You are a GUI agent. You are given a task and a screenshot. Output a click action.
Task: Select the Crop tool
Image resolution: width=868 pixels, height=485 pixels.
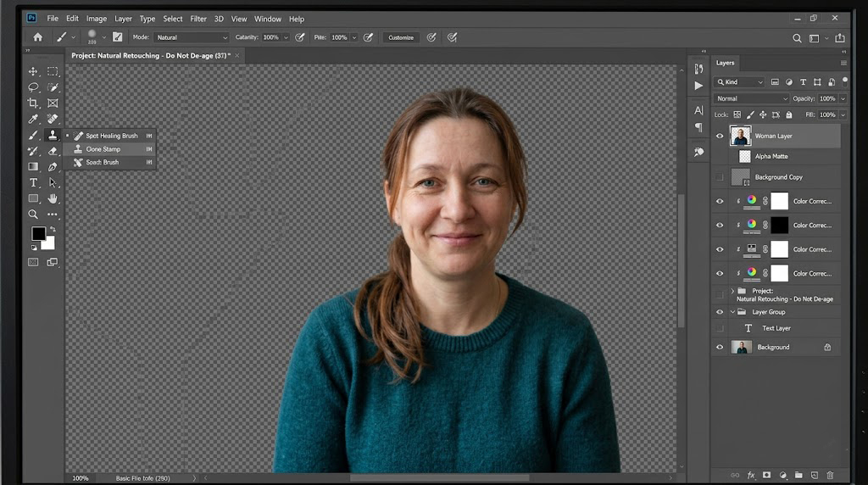point(33,103)
